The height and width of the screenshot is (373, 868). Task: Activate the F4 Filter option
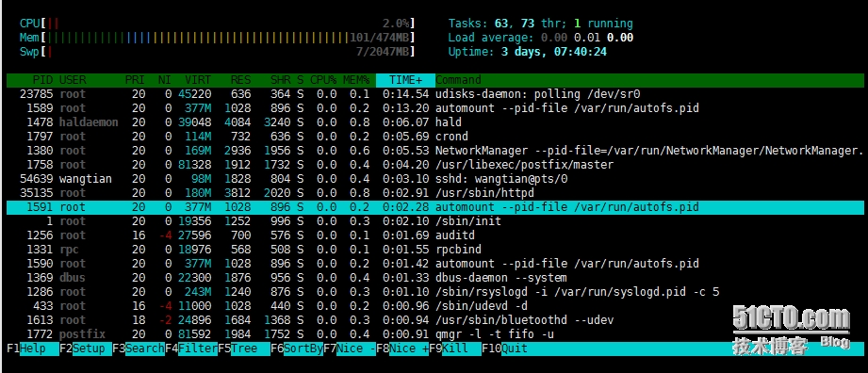pos(191,349)
